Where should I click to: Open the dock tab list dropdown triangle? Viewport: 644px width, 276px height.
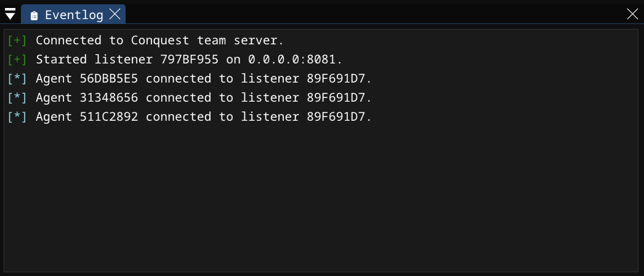click(x=10, y=14)
